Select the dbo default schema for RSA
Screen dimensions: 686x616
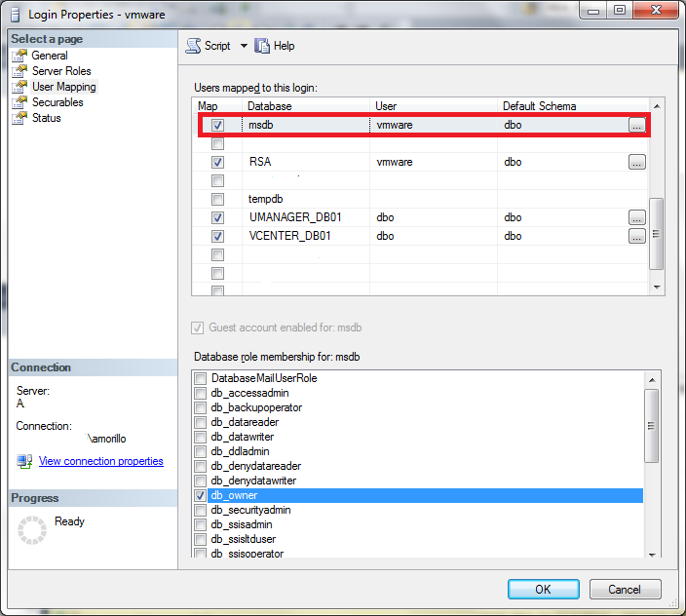(x=513, y=162)
